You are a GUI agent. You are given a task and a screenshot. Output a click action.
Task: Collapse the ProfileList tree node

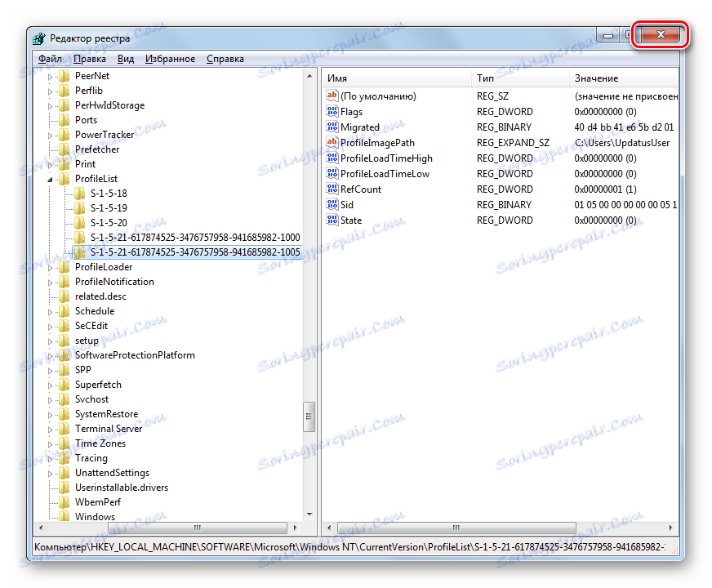(x=50, y=180)
